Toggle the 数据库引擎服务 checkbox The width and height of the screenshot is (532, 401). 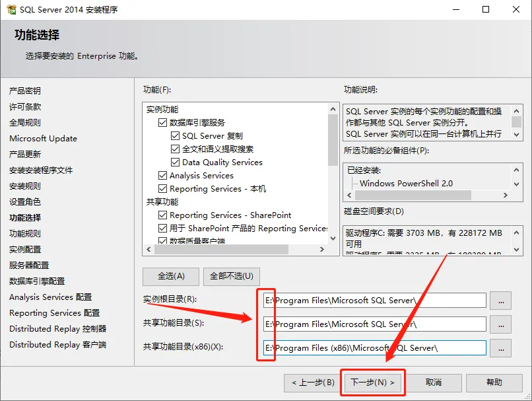click(x=162, y=123)
